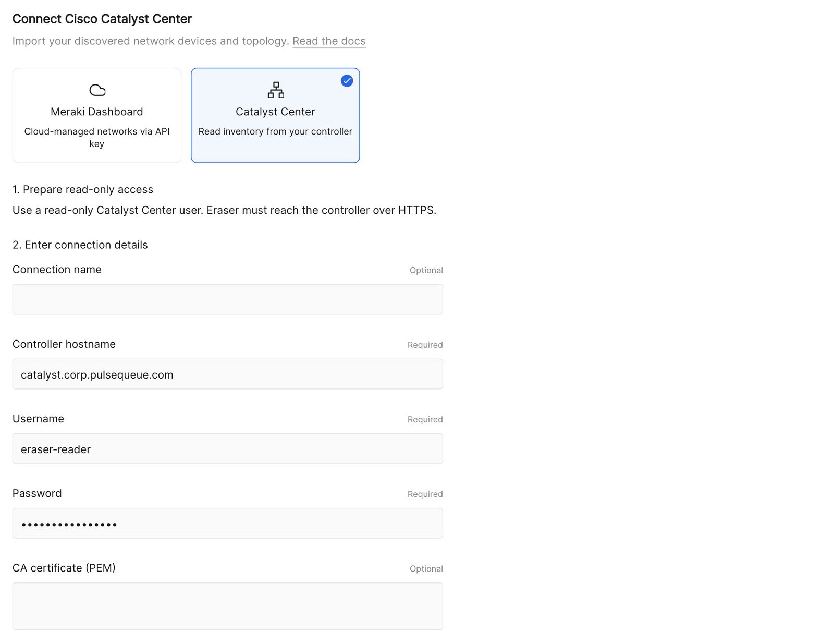The height and width of the screenshot is (644, 834).
Task: Click the 'Connection name' label
Action: 57,270
